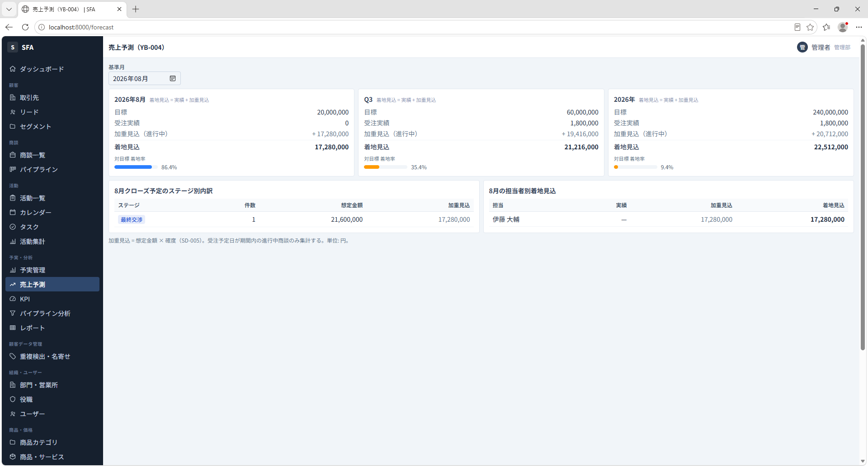Open the browser profile icon
868x467 pixels.
[x=843, y=27]
